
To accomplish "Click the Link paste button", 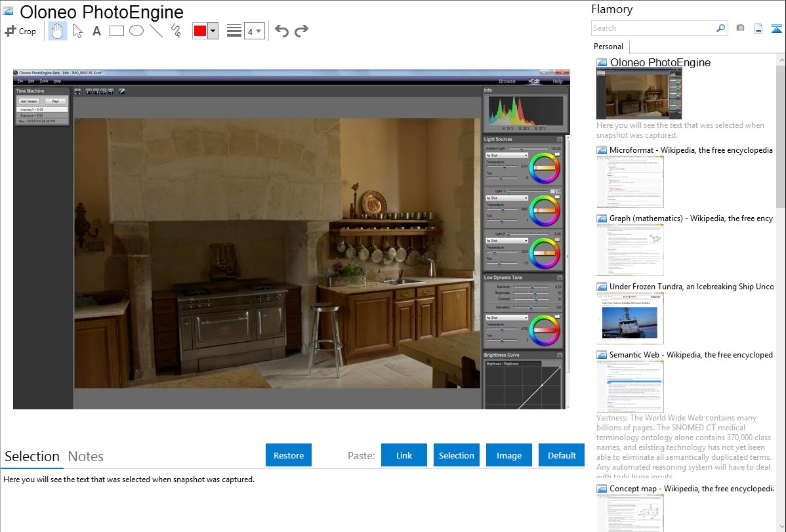I will 404,455.
